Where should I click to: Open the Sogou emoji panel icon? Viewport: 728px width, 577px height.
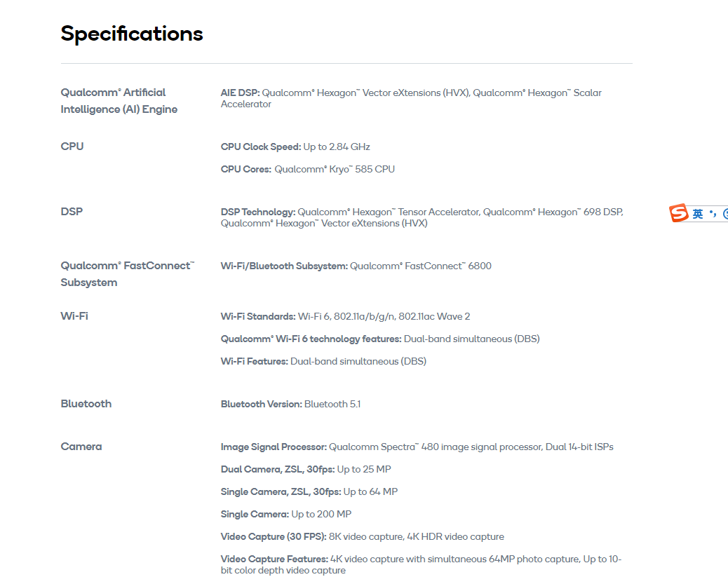pyautogui.click(x=726, y=214)
